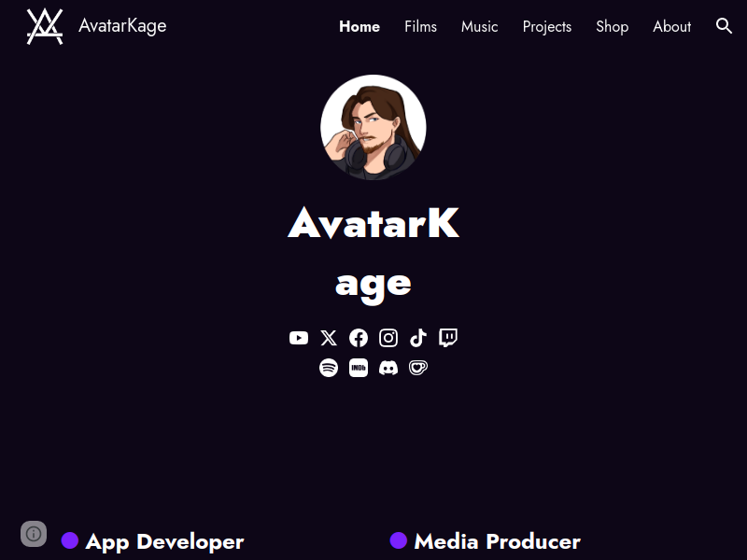Open the IMDb profile icon
This screenshot has width=747, height=560.
tap(359, 368)
